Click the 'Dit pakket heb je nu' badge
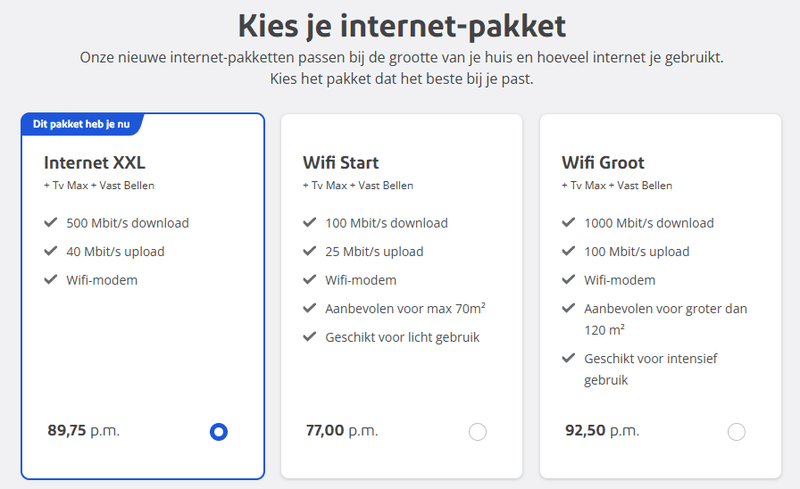Screen dimensions: 800x489 pos(80,124)
